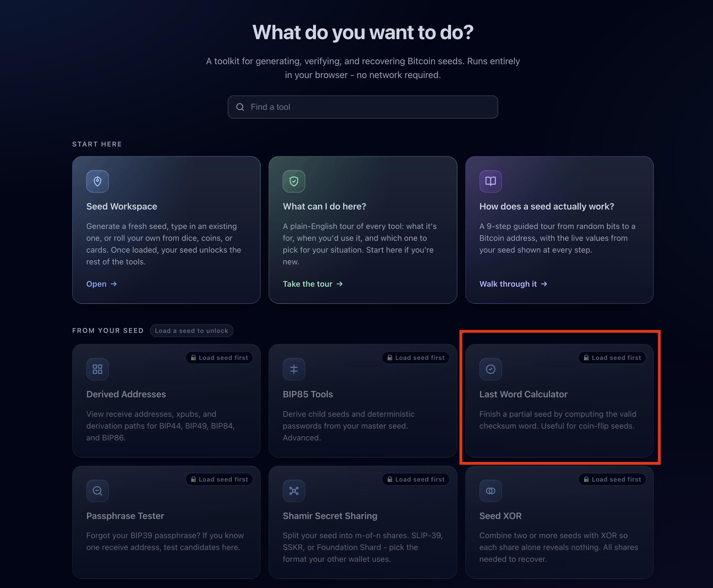Screen dimensions: 713x588
Task: Open the Passphrase Tester card title
Action: [x=125, y=516]
